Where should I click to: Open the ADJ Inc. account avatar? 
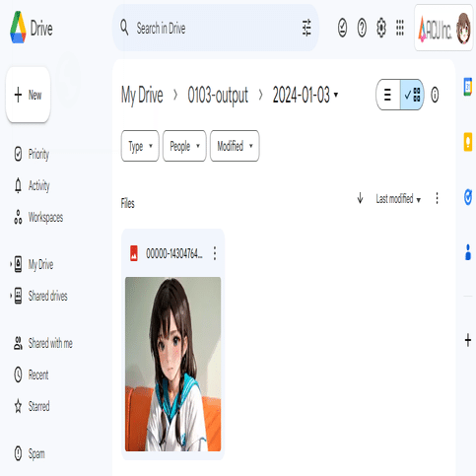[x=463, y=29]
